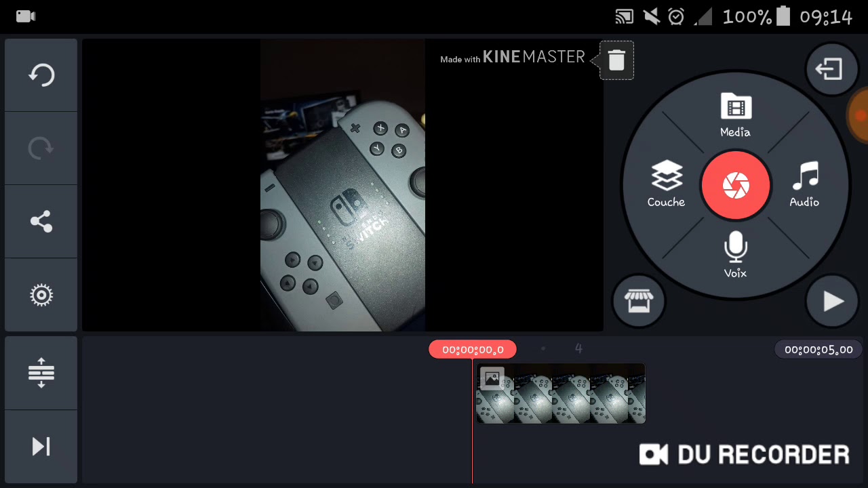Image resolution: width=868 pixels, height=488 pixels.
Task: Open the Media browser
Action: 736,115
